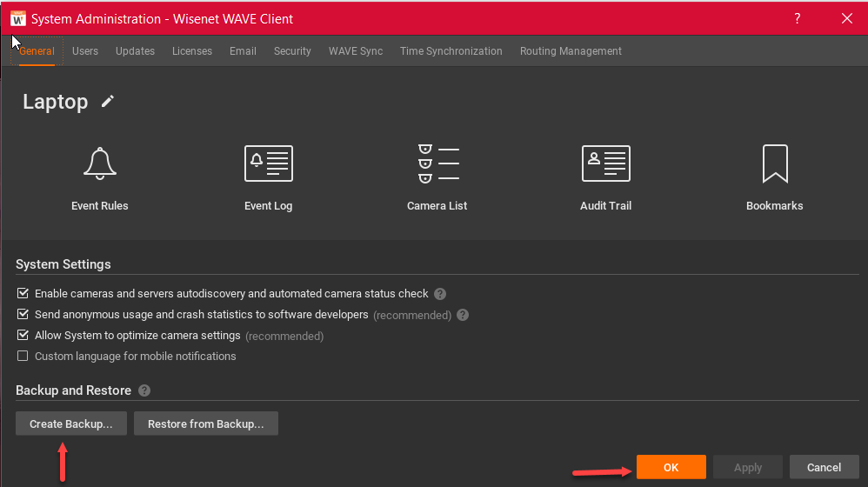Switch to the Security tab
The width and height of the screenshot is (868, 487).
(292, 51)
